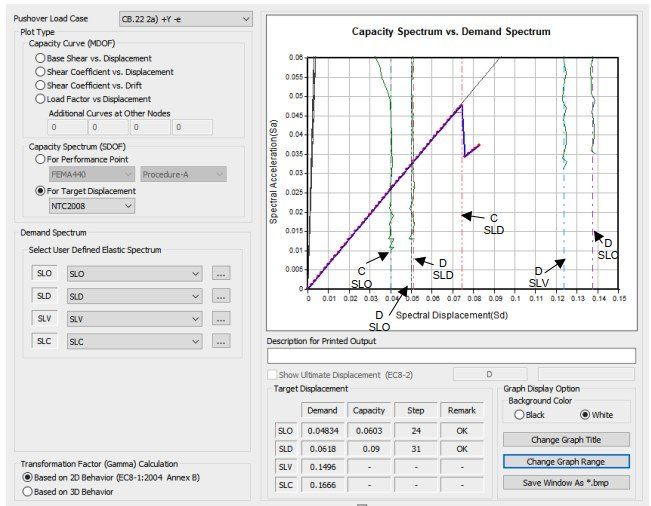Image resolution: width=651 pixels, height=506 pixels.
Task: Open the Pushover Load Case dropdown
Action: [186, 19]
